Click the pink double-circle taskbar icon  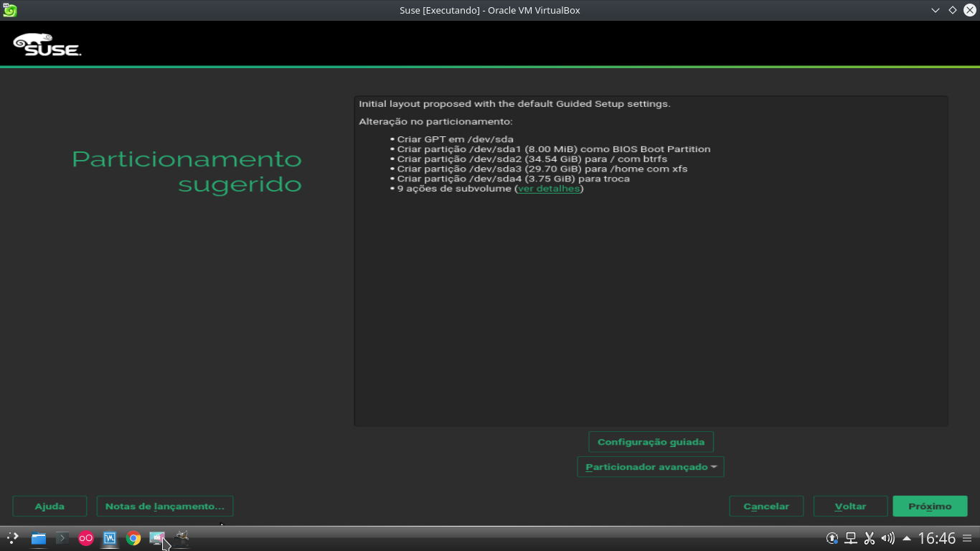85,538
